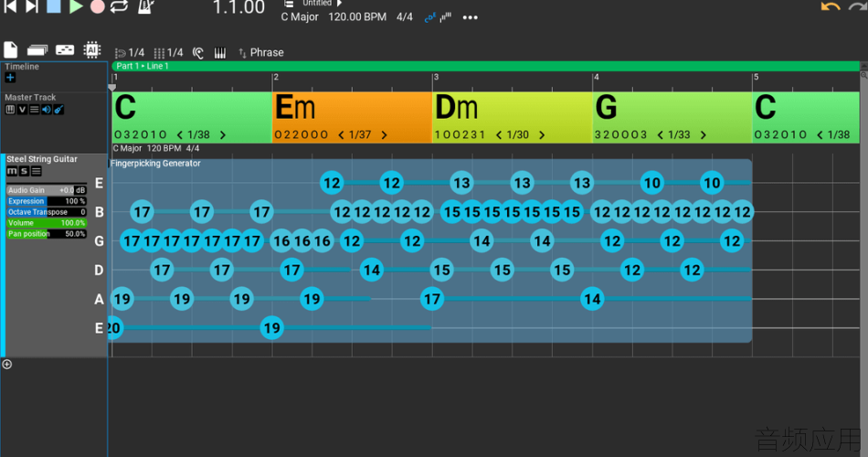Select the Fingerpicking Generator phrase label
Image resolution: width=868 pixels, height=457 pixels.
coord(155,164)
